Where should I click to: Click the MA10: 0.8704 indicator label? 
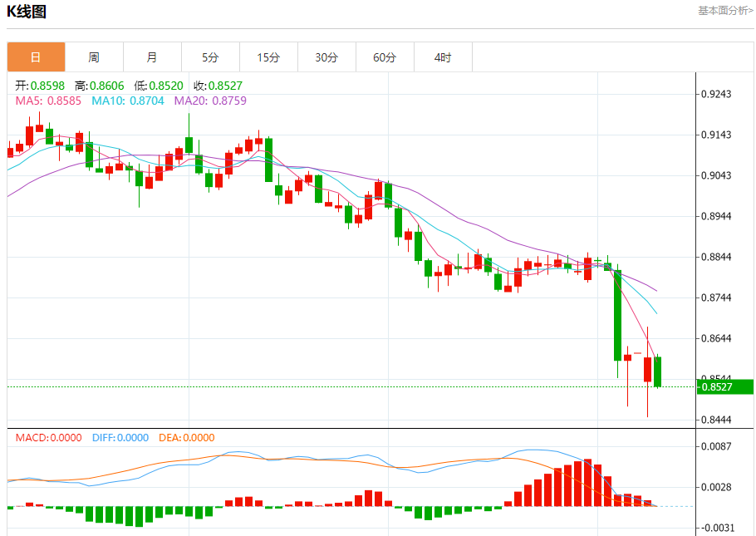tap(128, 101)
